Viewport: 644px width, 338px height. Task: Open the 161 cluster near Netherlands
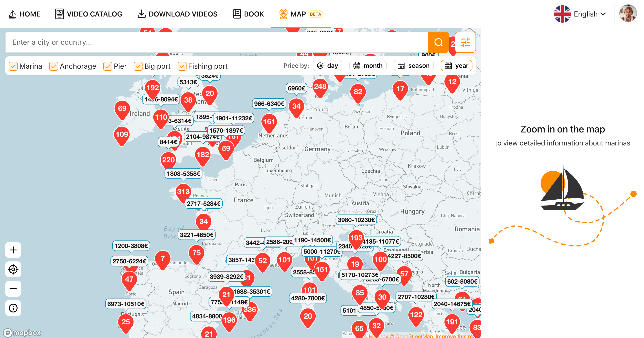pos(269,123)
